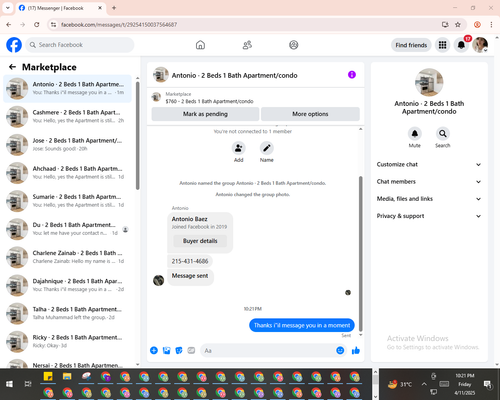Click the Search Facebook field
This screenshot has width=500, height=400.
[80, 45]
